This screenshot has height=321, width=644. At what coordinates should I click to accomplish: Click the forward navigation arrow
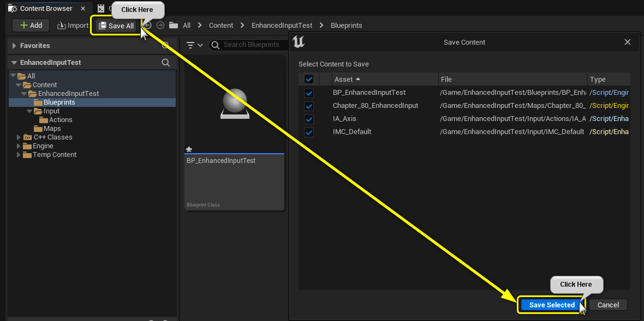(x=160, y=25)
